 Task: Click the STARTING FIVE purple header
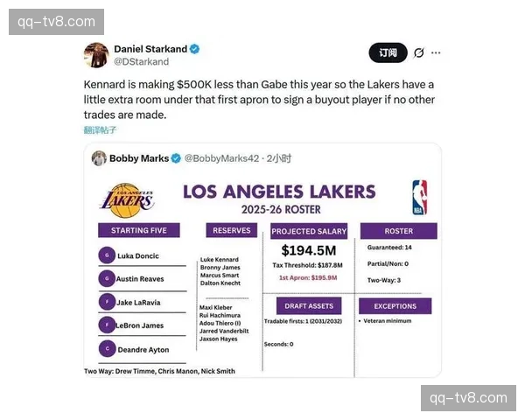139,230
